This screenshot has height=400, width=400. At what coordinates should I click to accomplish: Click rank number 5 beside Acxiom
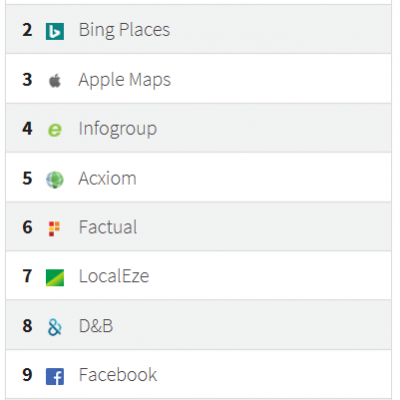[27, 178]
